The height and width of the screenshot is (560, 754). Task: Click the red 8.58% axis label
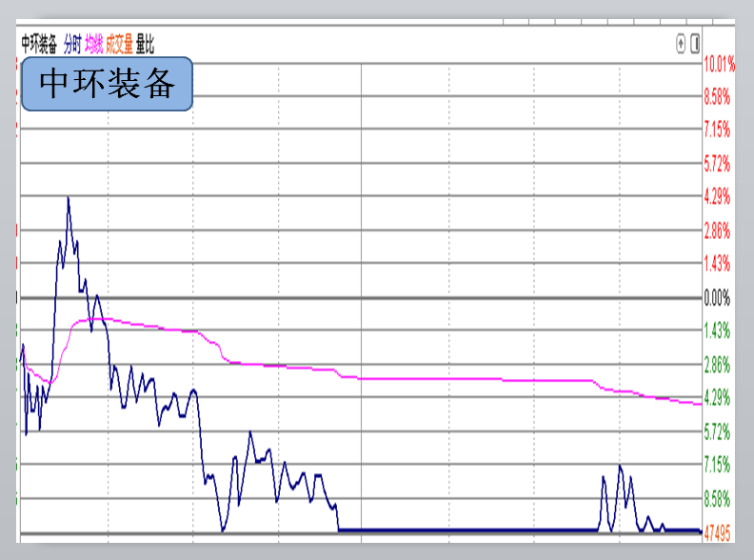tap(717, 97)
